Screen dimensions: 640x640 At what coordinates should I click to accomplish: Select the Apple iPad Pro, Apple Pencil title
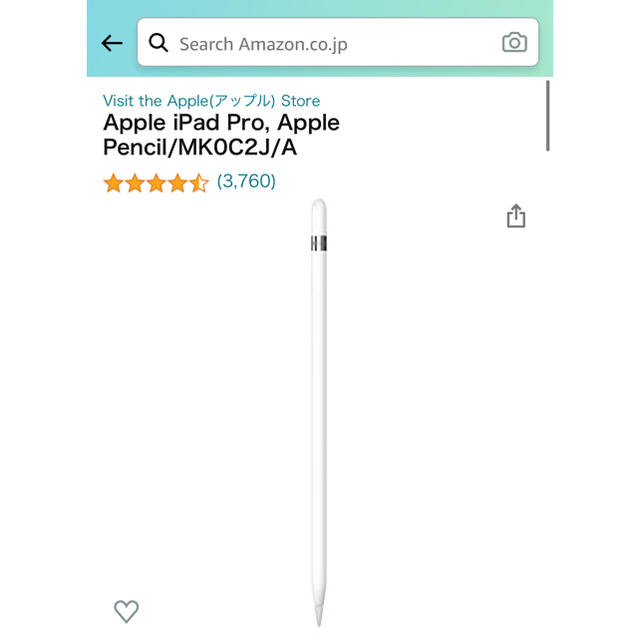(221, 134)
